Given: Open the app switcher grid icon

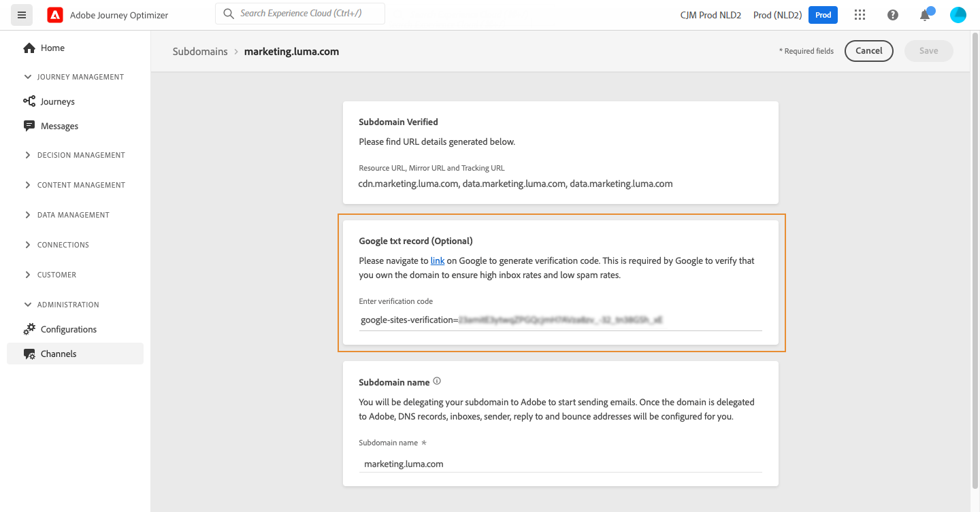Looking at the screenshot, I should pos(860,15).
